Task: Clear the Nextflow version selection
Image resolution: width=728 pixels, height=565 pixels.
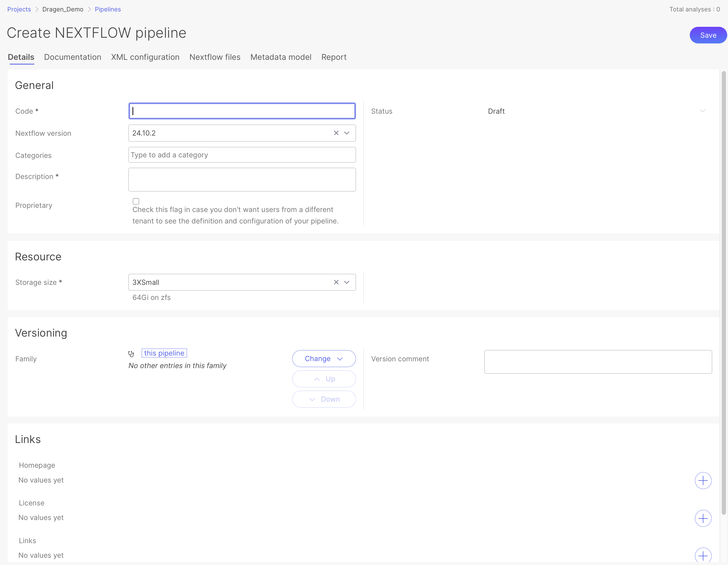Action: pos(336,133)
